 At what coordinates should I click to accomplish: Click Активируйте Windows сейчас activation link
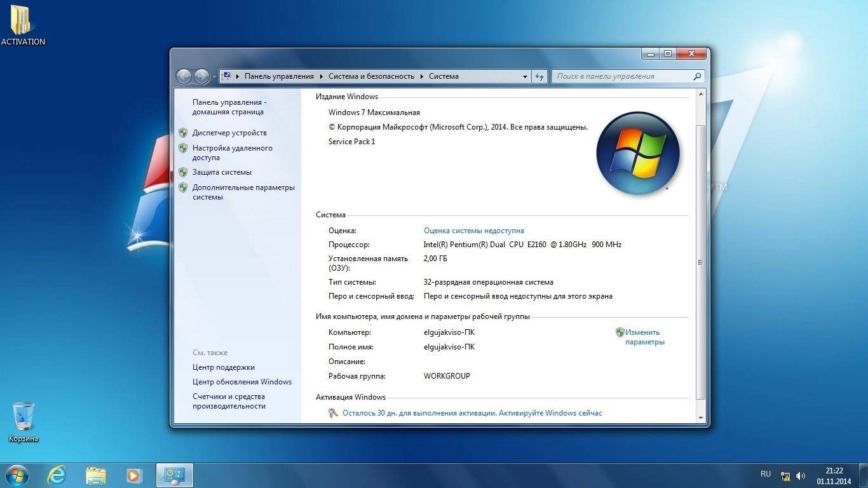pyautogui.click(x=472, y=413)
